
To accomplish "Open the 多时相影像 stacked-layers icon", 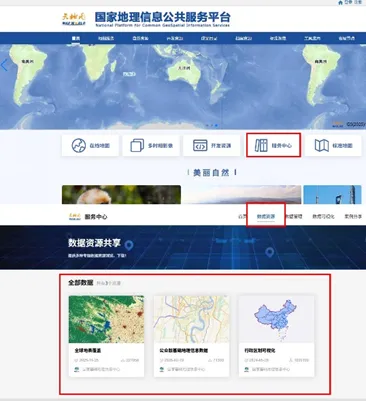I will (x=137, y=146).
